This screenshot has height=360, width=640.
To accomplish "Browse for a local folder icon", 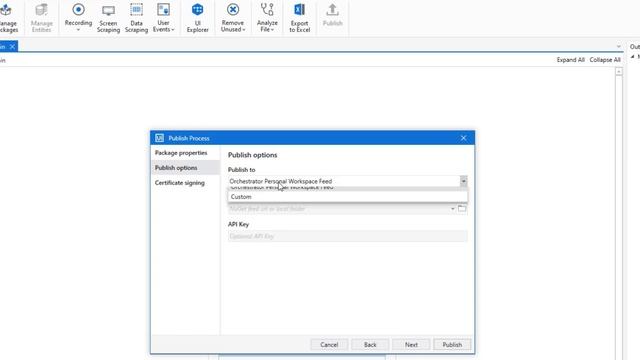I will [x=462, y=209].
